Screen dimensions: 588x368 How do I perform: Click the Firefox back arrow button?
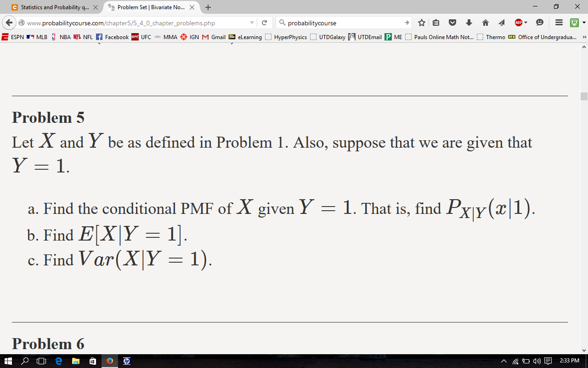[x=9, y=23]
